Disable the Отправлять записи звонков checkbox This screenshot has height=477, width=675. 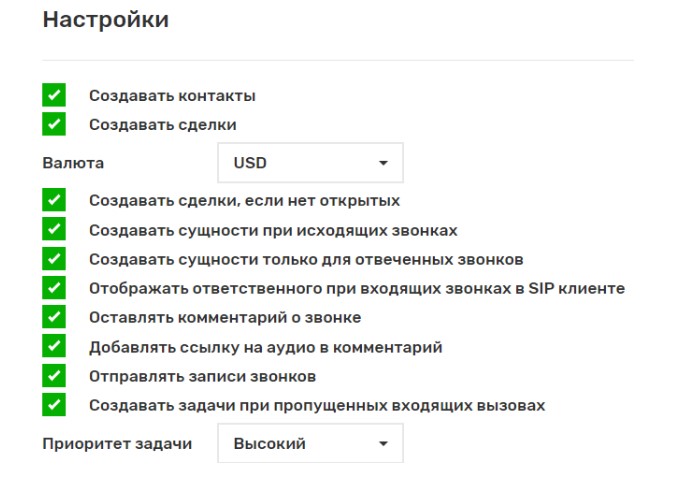(54, 376)
